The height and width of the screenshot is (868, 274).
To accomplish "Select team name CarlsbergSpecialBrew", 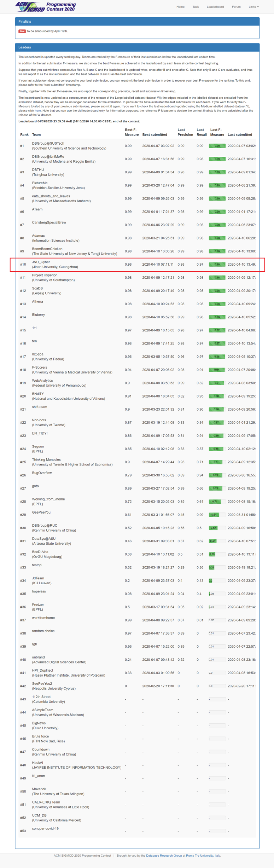I will 49,222.
